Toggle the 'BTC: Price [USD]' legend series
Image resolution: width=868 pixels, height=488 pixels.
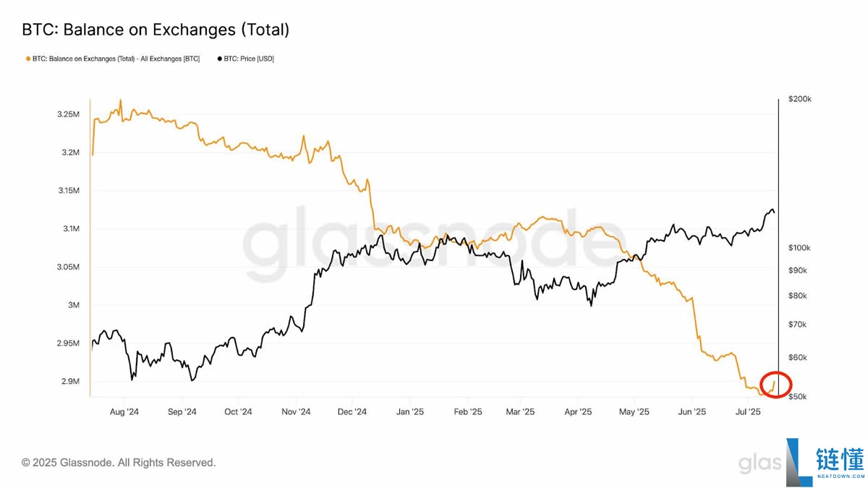249,59
